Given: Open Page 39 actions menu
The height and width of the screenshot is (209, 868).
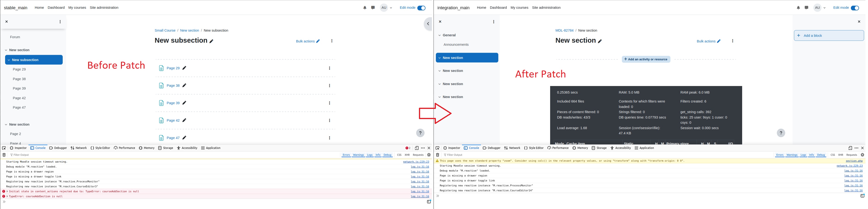Looking at the screenshot, I should [329, 103].
